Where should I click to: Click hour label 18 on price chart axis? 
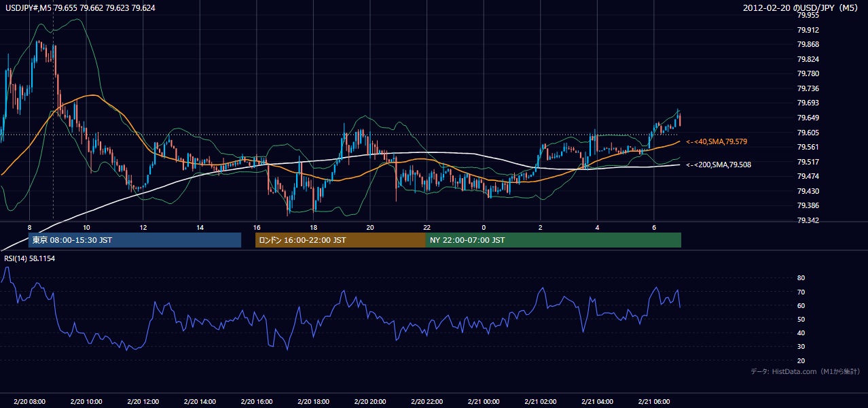point(314,227)
